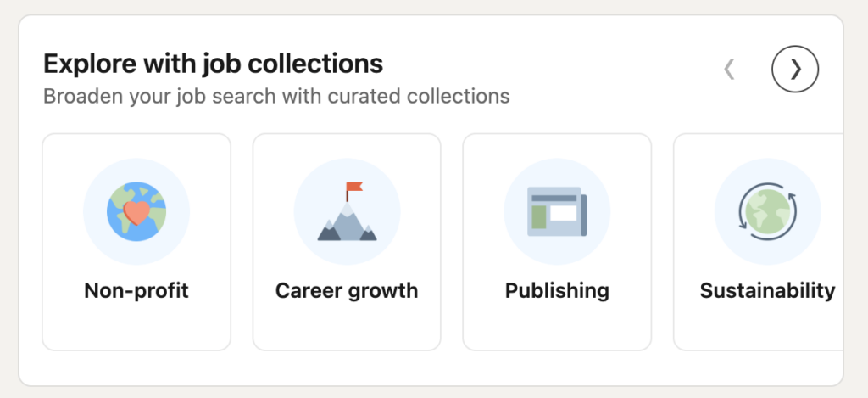Image resolution: width=868 pixels, height=398 pixels.
Task: Show next job collections with right chevron
Action: tap(795, 69)
